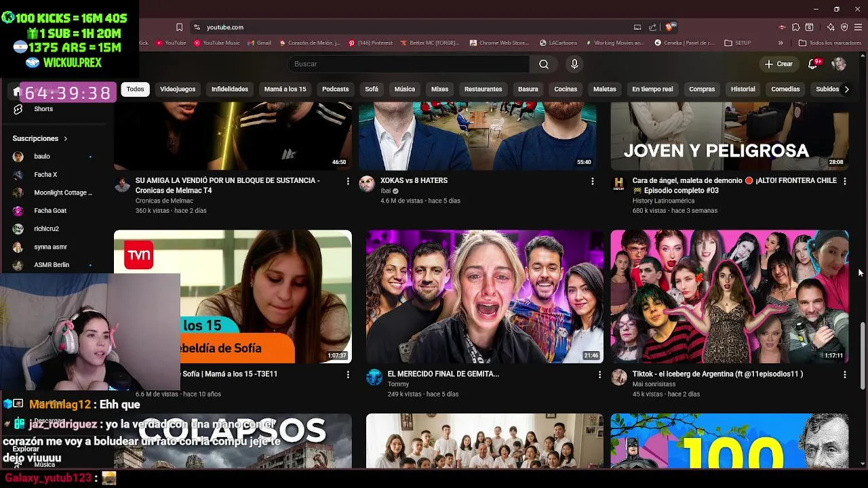Open the account avatar menu
868x488 pixels.
839,64
